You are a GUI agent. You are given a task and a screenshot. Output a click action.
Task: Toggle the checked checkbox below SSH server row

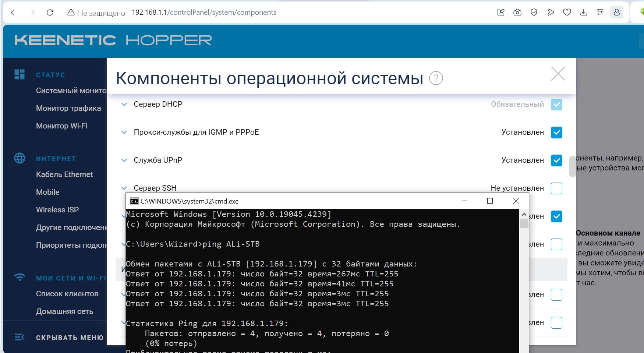[x=556, y=216]
